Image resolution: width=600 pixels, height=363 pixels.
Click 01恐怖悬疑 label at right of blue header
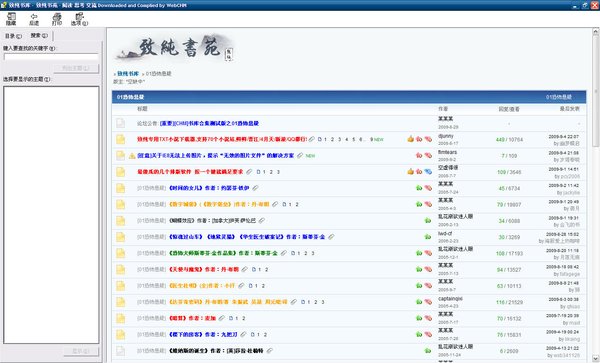tap(559, 97)
